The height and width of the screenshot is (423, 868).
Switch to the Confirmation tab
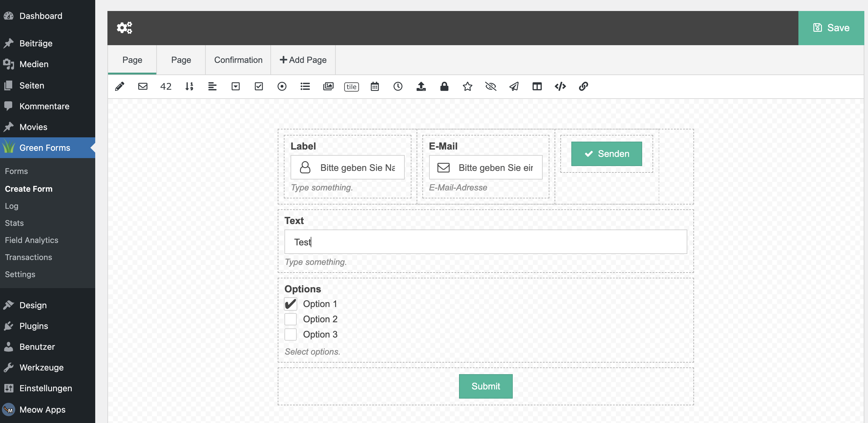tap(238, 60)
